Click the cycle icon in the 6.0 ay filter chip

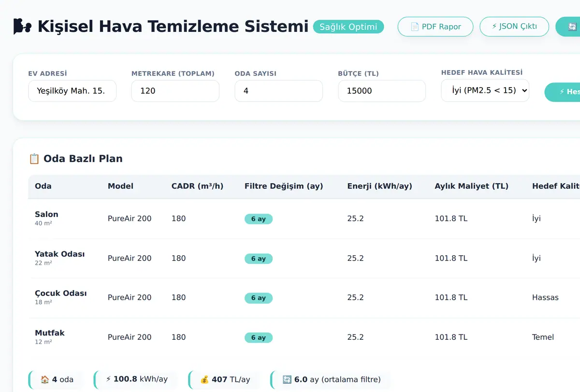click(x=287, y=379)
